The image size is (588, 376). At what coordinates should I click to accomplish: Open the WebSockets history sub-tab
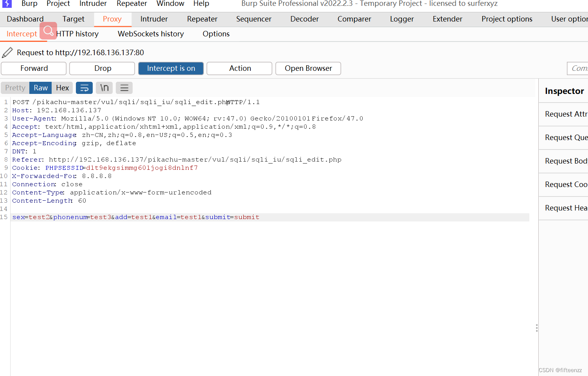[151, 34]
